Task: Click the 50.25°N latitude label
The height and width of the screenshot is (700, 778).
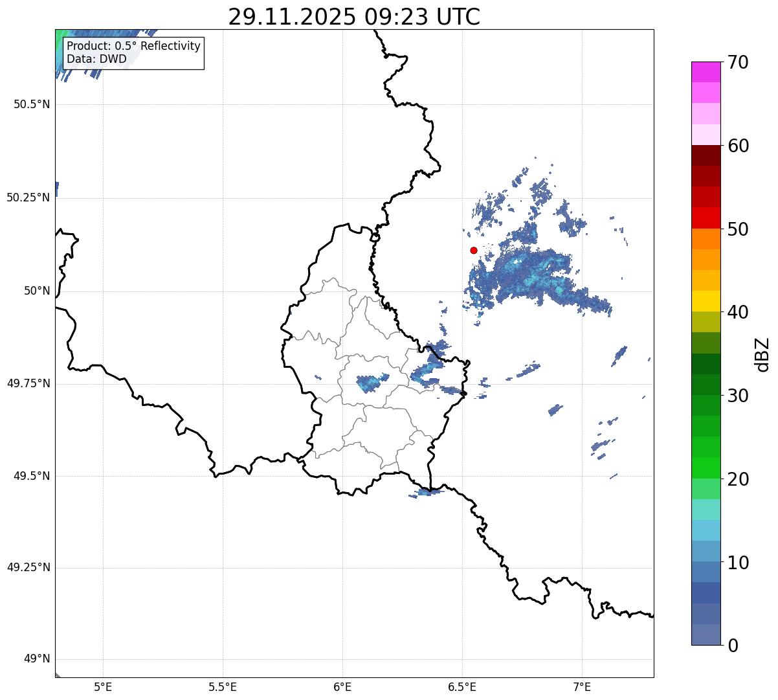Action: coord(28,198)
